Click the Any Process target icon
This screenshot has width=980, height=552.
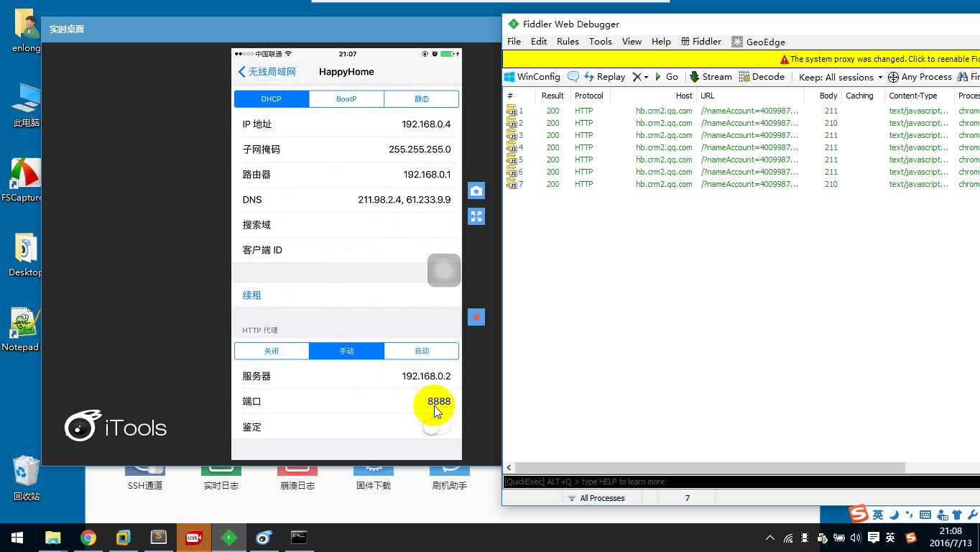(893, 77)
